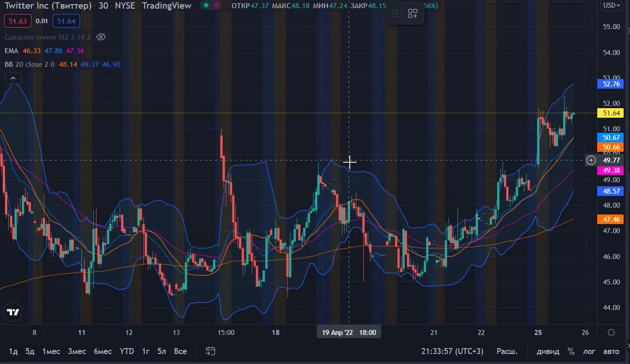Viewport: 630px width, 364px height.
Task: Toggle extended hours with Расш.
Action: click(507, 351)
